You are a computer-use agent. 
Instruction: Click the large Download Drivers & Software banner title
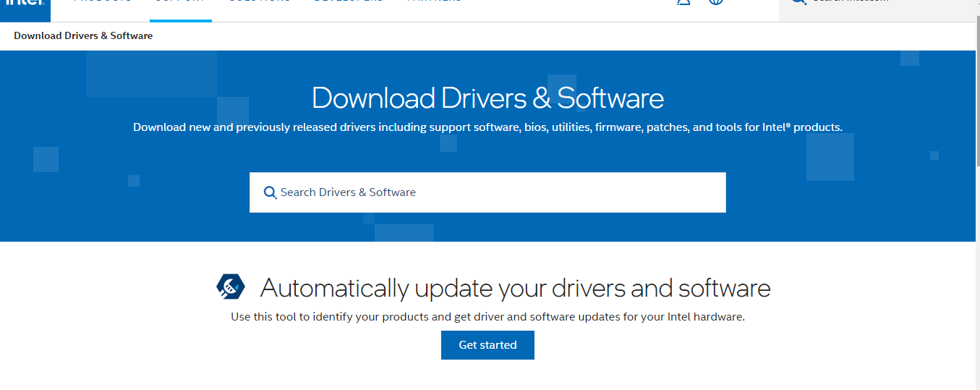(487, 98)
